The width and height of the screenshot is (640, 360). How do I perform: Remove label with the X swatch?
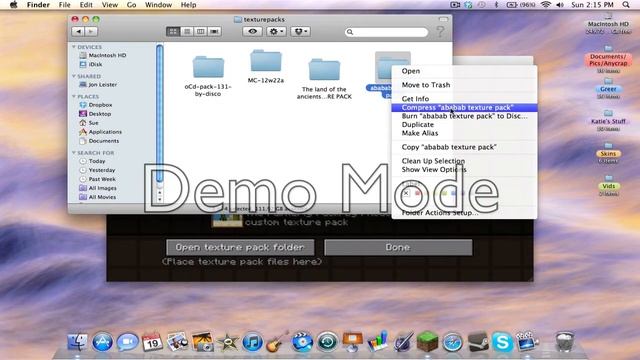click(x=406, y=193)
